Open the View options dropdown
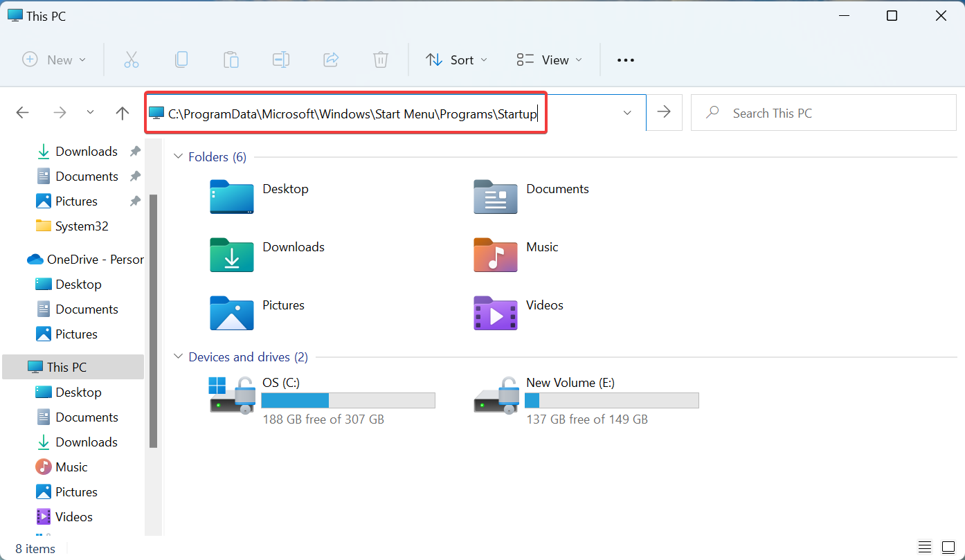This screenshot has width=965, height=560. point(548,60)
